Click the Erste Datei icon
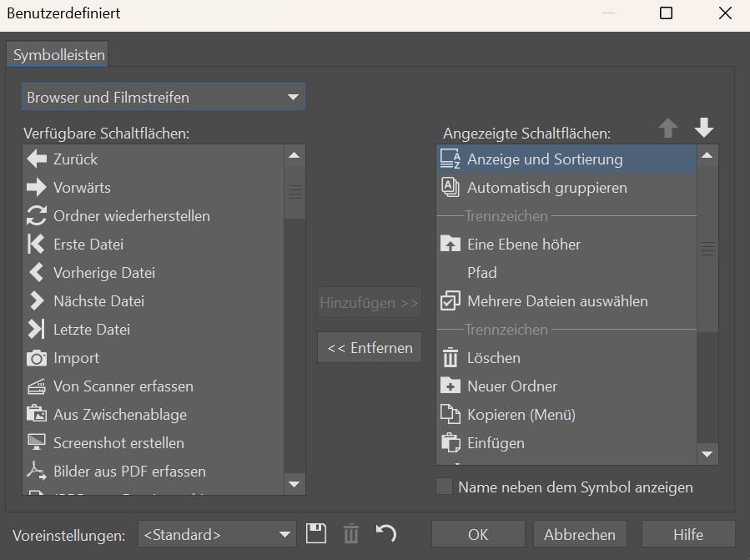The height and width of the screenshot is (560, 750). pos(37,244)
